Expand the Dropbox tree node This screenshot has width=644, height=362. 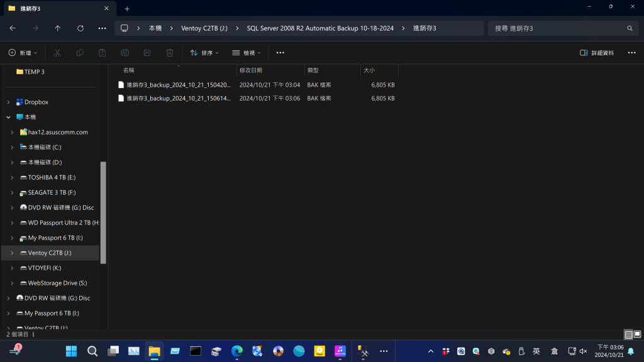point(8,102)
